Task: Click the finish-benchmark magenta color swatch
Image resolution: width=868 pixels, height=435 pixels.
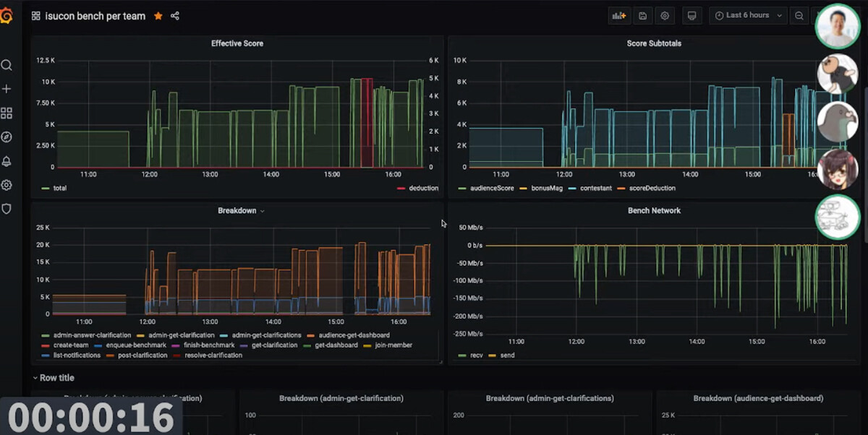Action: coord(176,345)
